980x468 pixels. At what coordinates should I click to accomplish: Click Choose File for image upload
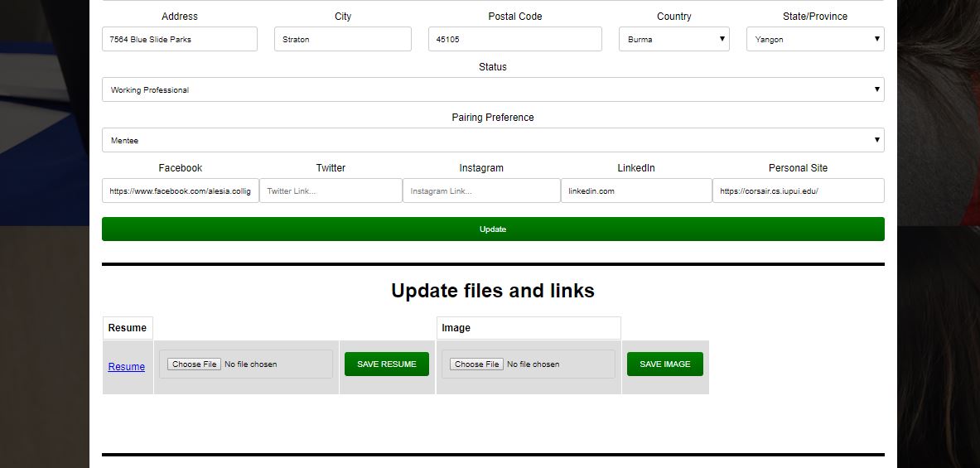[x=476, y=364]
